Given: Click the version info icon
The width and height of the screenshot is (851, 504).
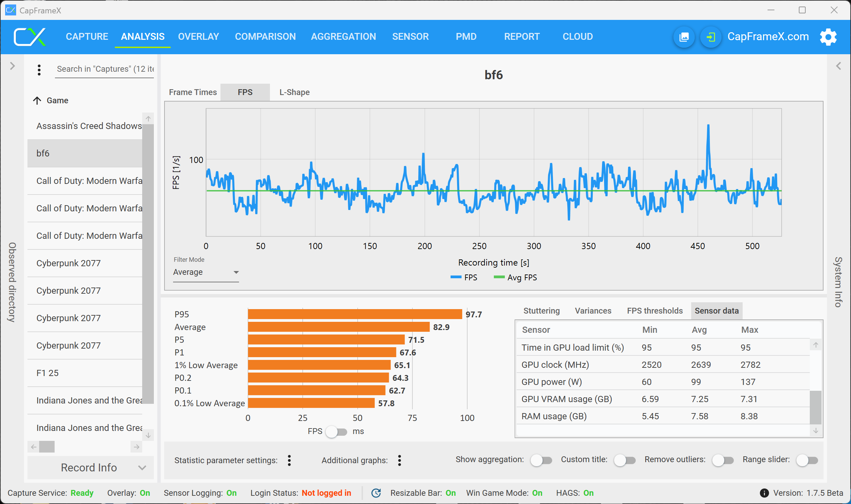Looking at the screenshot, I should coord(764,493).
